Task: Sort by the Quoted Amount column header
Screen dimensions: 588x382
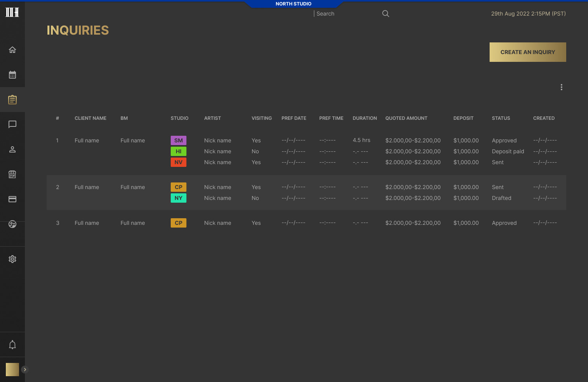Action: point(406,118)
